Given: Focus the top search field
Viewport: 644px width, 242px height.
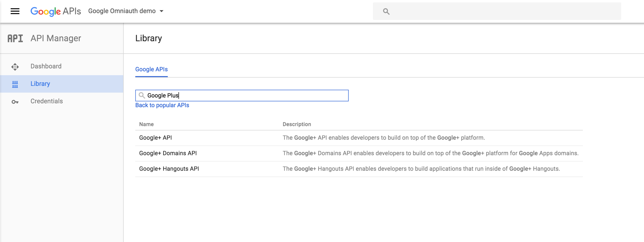Looking at the screenshot, I should click(497, 11).
